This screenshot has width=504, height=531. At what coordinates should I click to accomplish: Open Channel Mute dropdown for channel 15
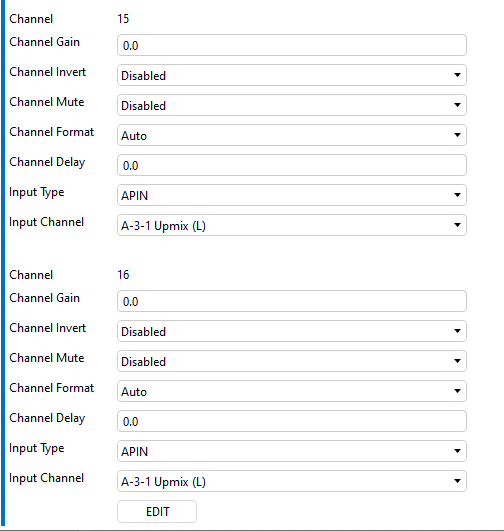(x=292, y=105)
